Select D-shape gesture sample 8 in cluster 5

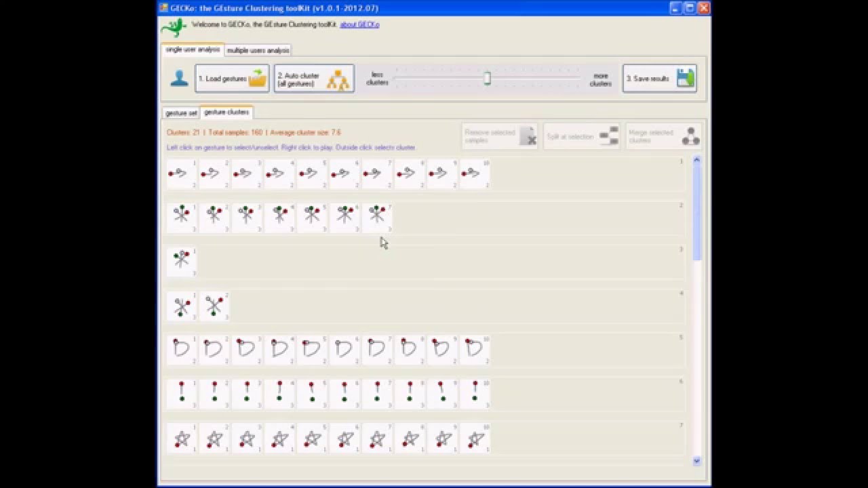pyautogui.click(x=409, y=350)
